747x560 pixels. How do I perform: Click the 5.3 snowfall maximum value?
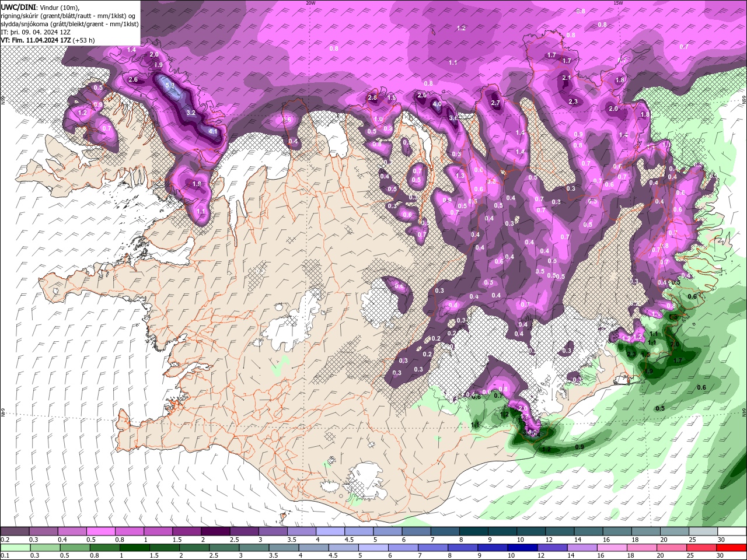point(170,86)
